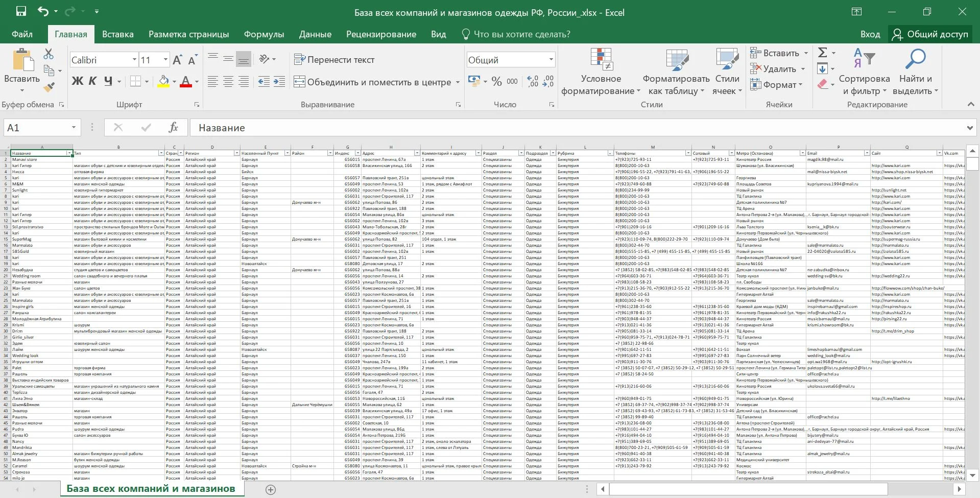Expand the formula bar chevron
The image size is (980, 498).
(x=970, y=128)
